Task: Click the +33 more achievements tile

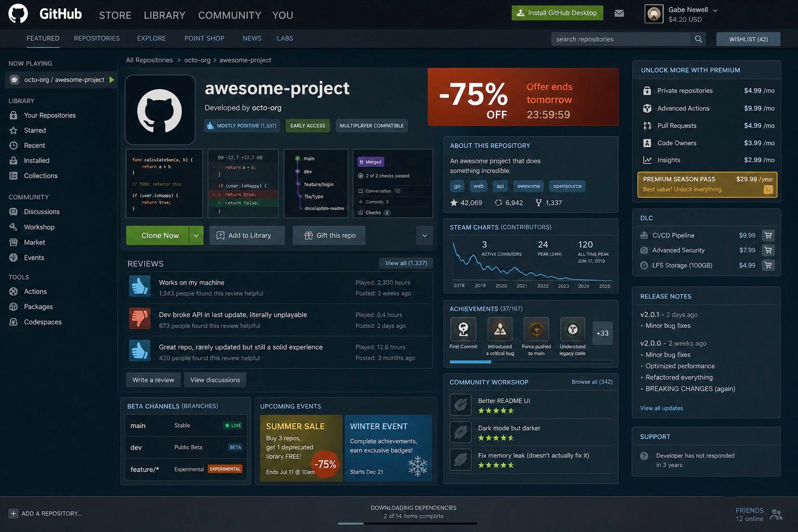Action: click(x=602, y=334)
